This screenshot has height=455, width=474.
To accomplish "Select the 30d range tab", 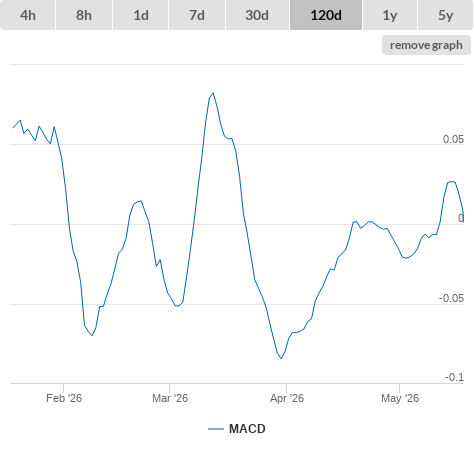I will coord(257,15).
